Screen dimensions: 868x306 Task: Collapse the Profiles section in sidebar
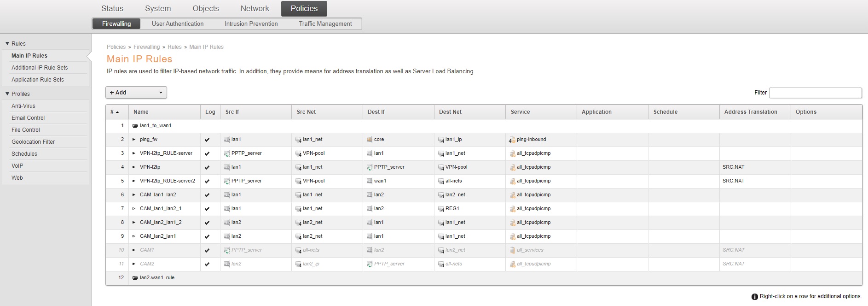point(7,94)
